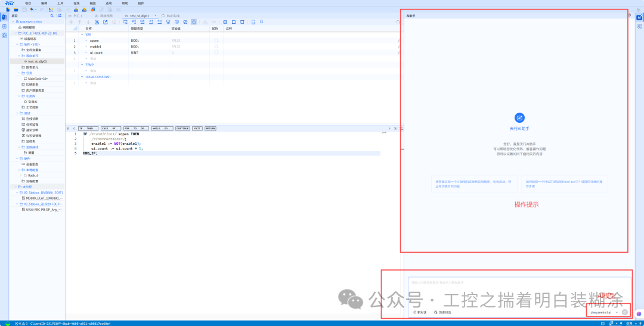Open the 工具 menu
Viewport: 644px width, 326px height.
click(60, 3)
